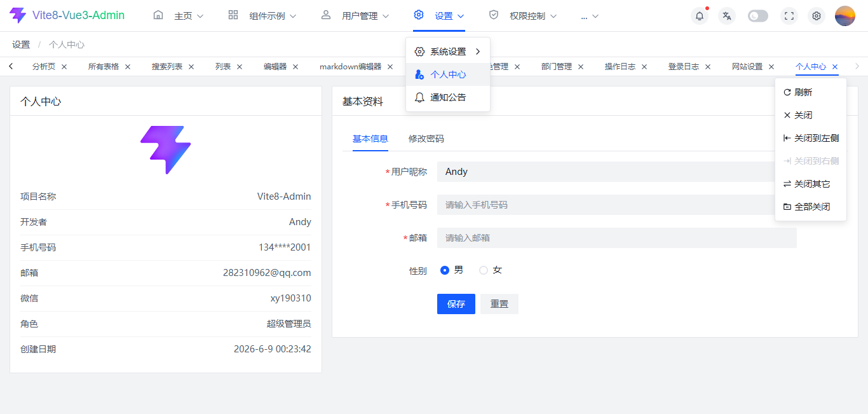Screen dimensions: 868x414
Task: Open the language translation icon
Action: click(727, 16)
